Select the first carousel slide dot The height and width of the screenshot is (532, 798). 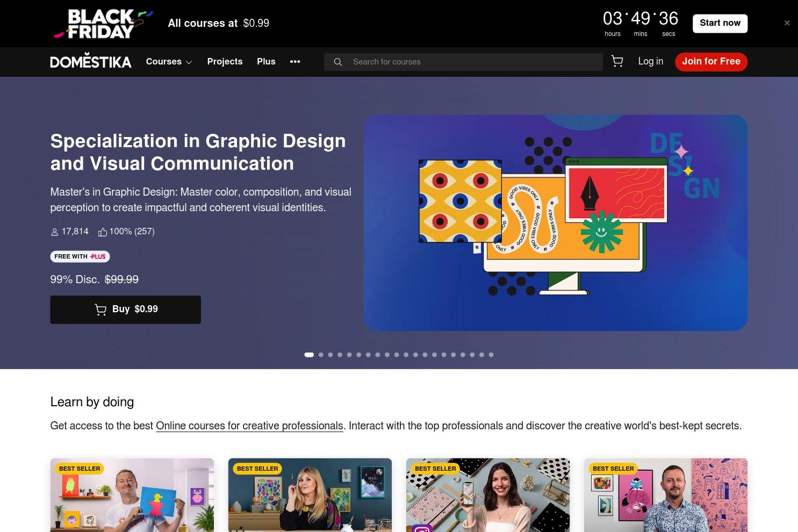coord(309,355)
